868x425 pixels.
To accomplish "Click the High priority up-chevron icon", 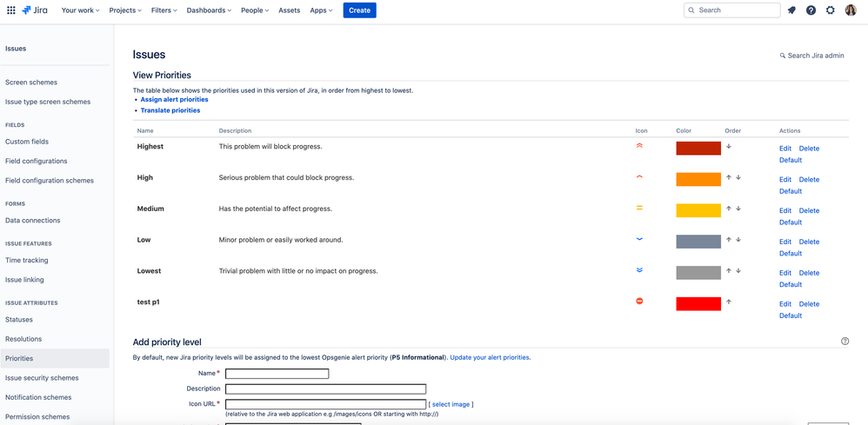I will pyautogui.click(x=639, y=177).
